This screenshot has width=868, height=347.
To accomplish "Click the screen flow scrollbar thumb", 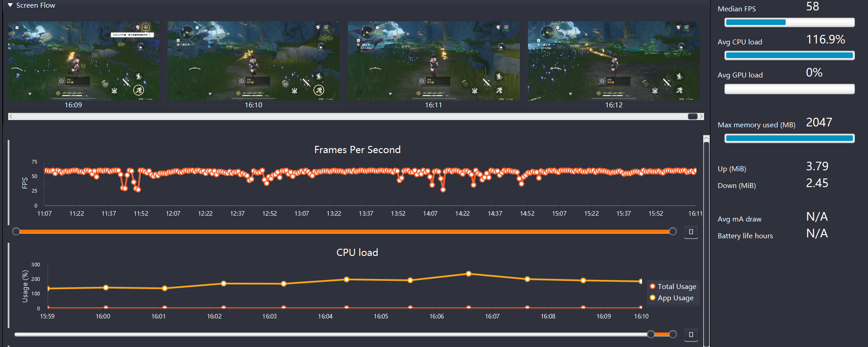I will [693, 116].
